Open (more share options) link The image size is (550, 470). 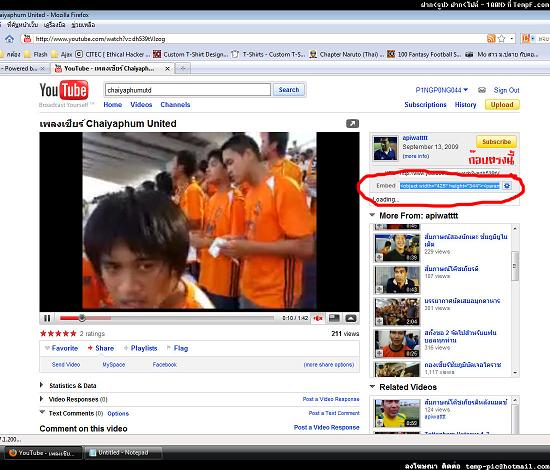pos(329,365)
